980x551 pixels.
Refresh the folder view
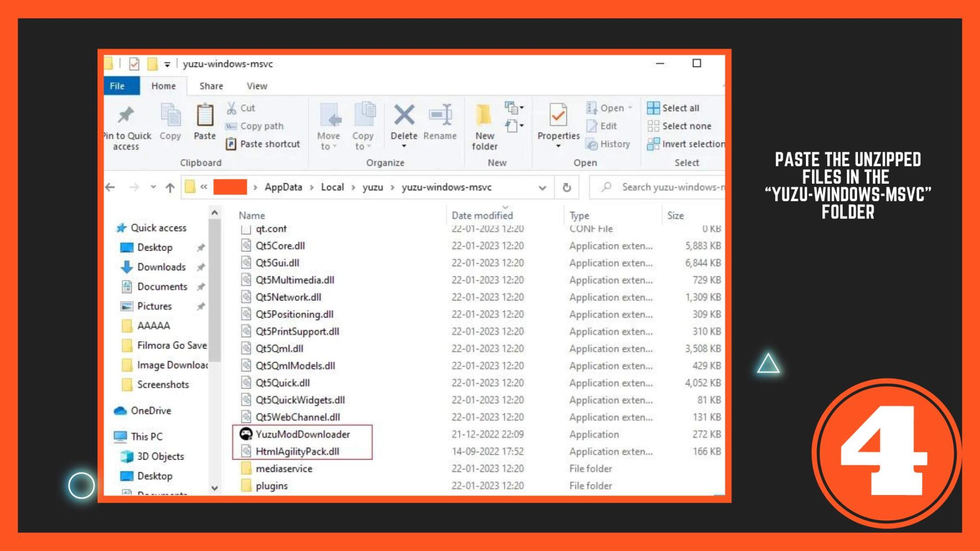coord(567,187)
